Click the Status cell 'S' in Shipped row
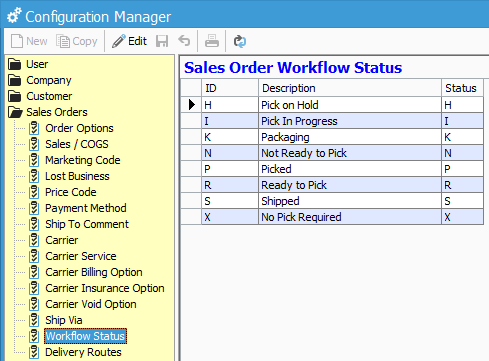Viewport: 489px width, 361px height. [x=462, y=201]
